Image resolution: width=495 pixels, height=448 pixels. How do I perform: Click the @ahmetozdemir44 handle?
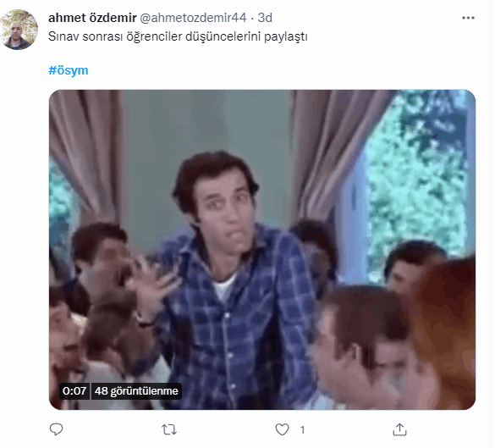click(x=194, y=18)
